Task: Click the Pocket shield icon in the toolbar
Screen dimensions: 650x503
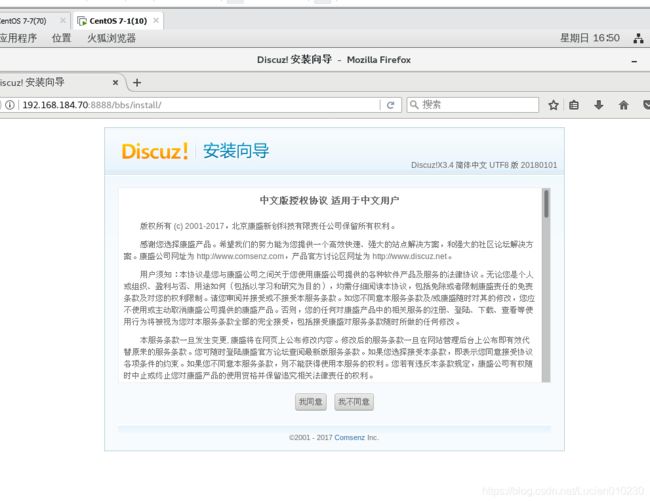Action: (646, 105)
